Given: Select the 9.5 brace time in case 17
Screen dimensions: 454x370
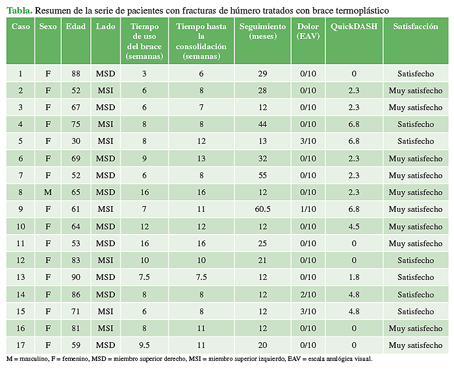Looking at the screenshot, I should point(144,345).
